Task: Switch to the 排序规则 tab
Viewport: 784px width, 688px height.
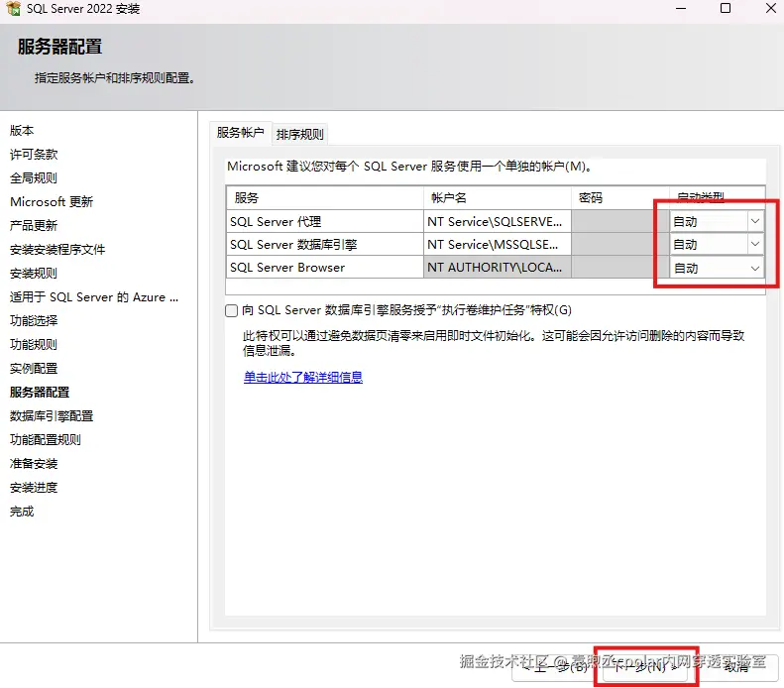Action: [300, 134]
